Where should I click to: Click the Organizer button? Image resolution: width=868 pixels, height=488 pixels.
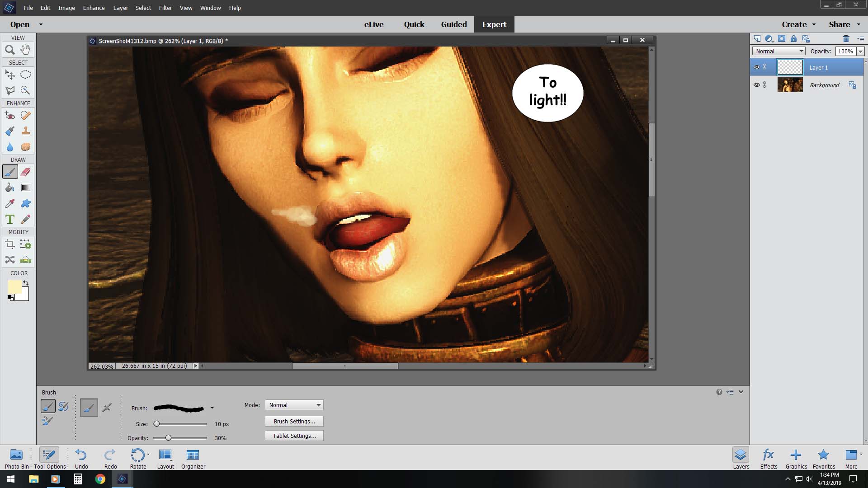[193, 459]
